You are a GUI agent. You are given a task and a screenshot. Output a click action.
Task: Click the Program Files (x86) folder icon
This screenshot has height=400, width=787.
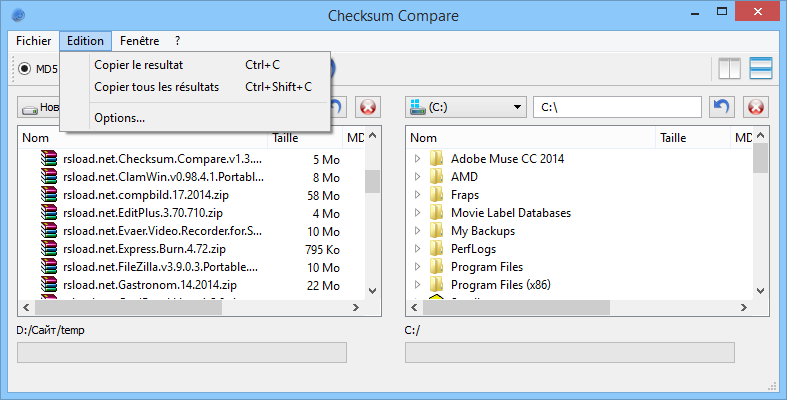point(437,285)
